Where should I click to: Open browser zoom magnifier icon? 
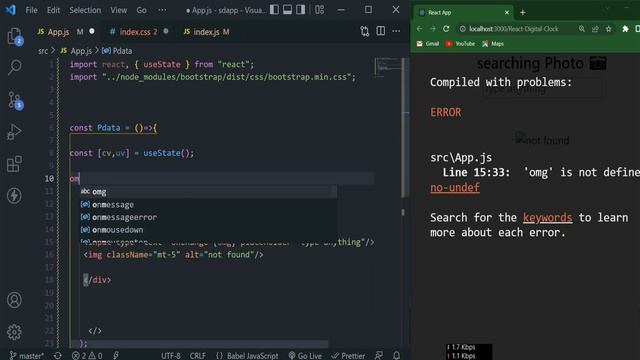pos(582,29)
